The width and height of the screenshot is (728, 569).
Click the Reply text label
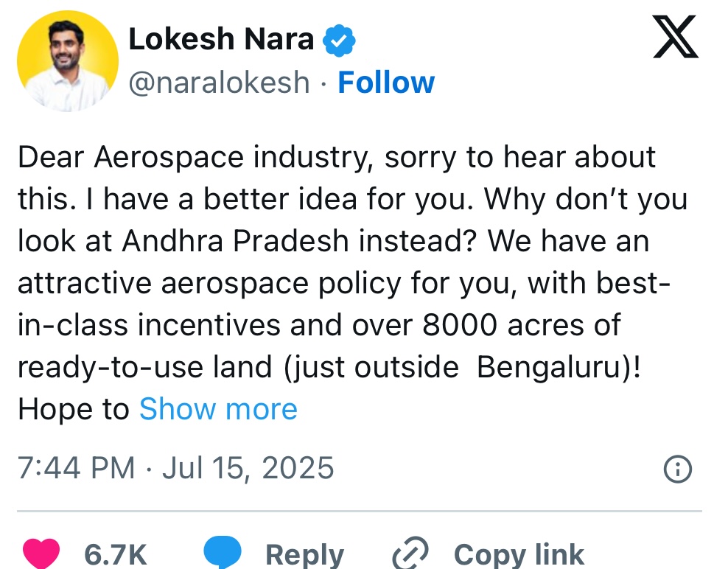coord(304,554)
